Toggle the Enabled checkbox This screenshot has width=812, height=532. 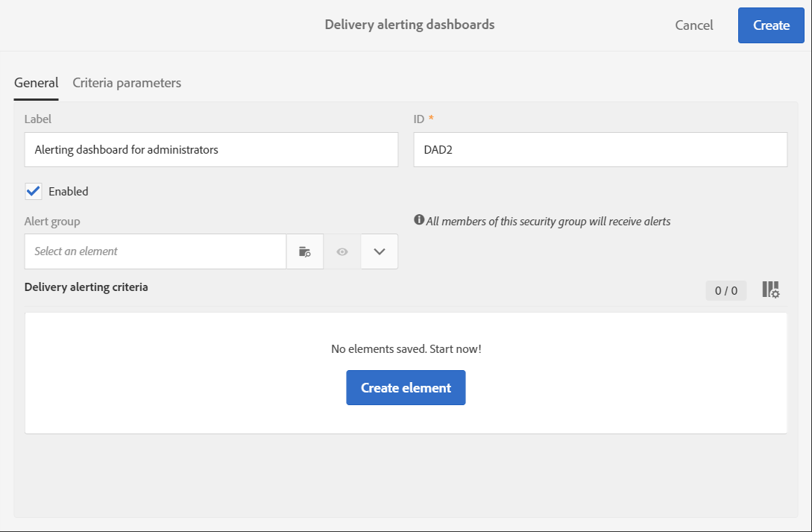click(34, 191)
